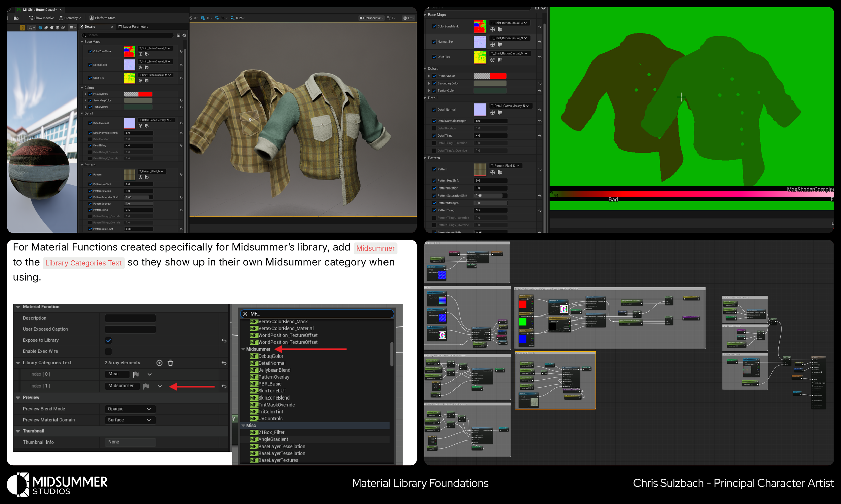Click trash icon to empty Library Categories array
This screenshot has height=504, width=841.
pos(170,363)
